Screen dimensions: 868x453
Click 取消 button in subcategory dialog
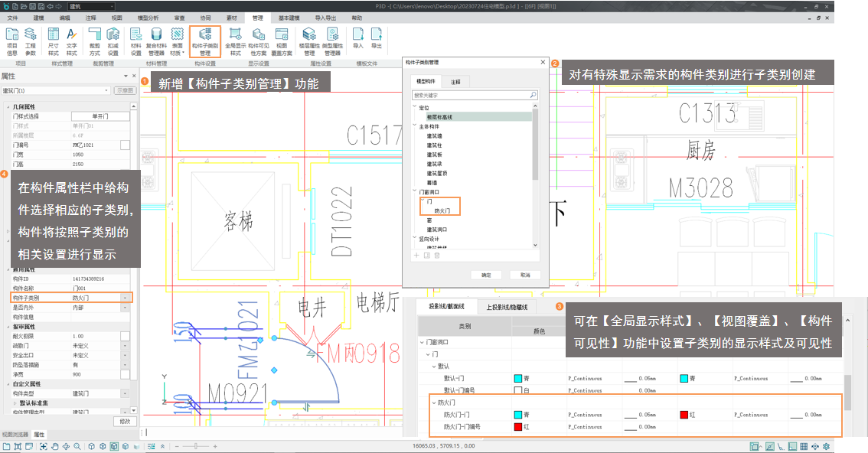tap(524, 275)
